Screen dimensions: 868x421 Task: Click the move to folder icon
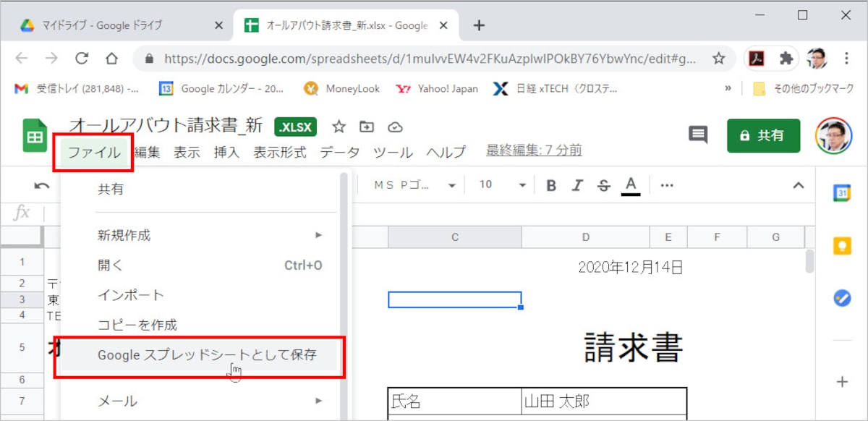(367, 127)
